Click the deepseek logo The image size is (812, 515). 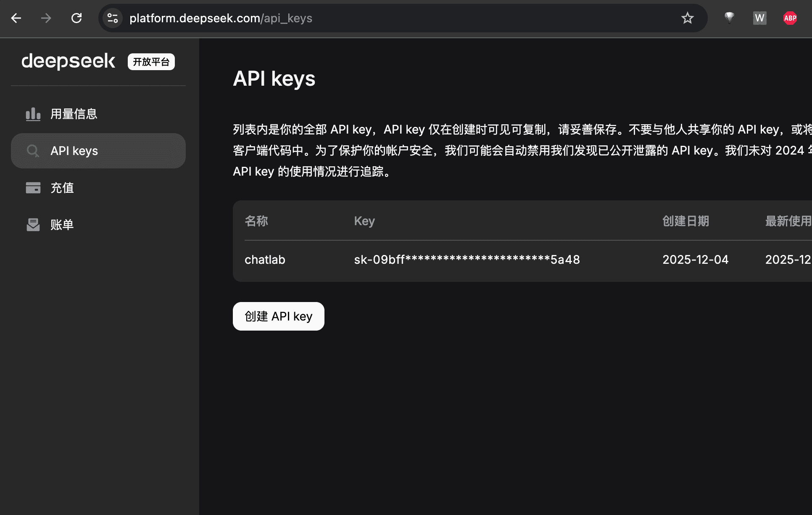point(69,61)
